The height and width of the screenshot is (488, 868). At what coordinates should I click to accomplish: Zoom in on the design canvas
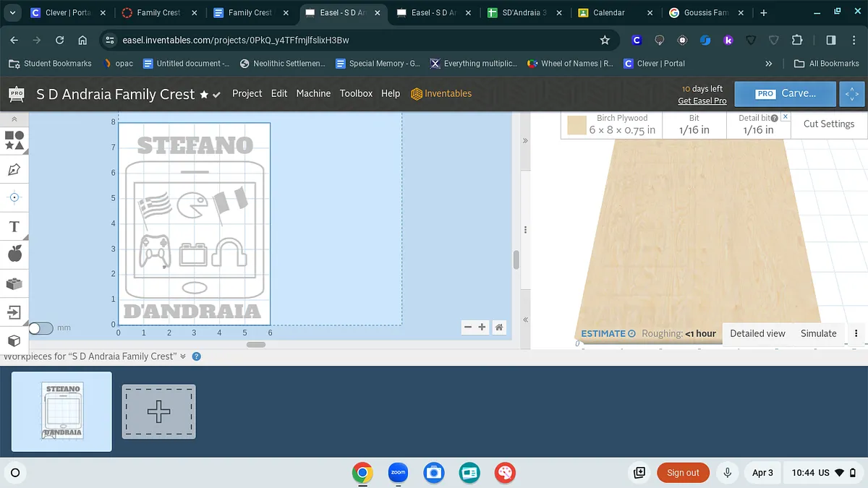point(482,328)
